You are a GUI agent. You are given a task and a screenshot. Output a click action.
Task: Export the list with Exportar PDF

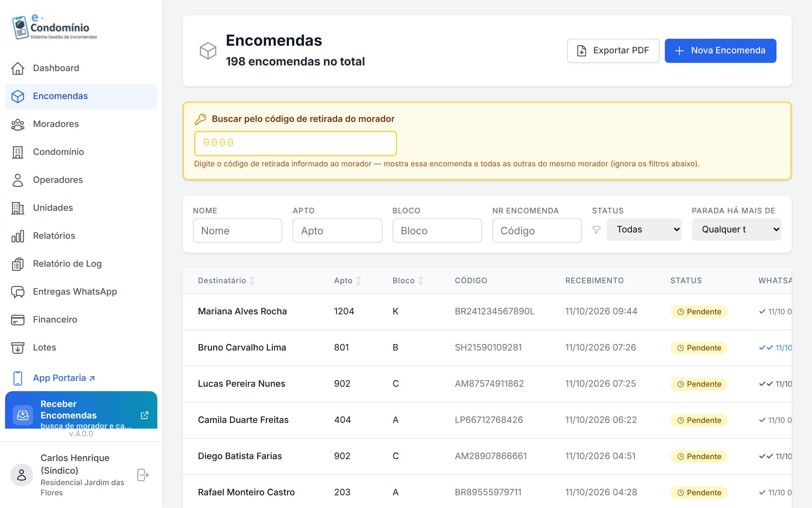point(613,51)
